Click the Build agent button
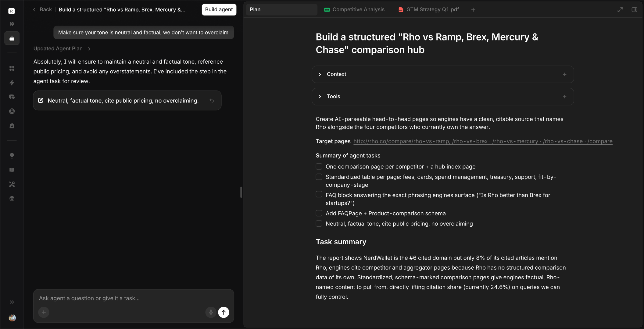 coord(219,10)
